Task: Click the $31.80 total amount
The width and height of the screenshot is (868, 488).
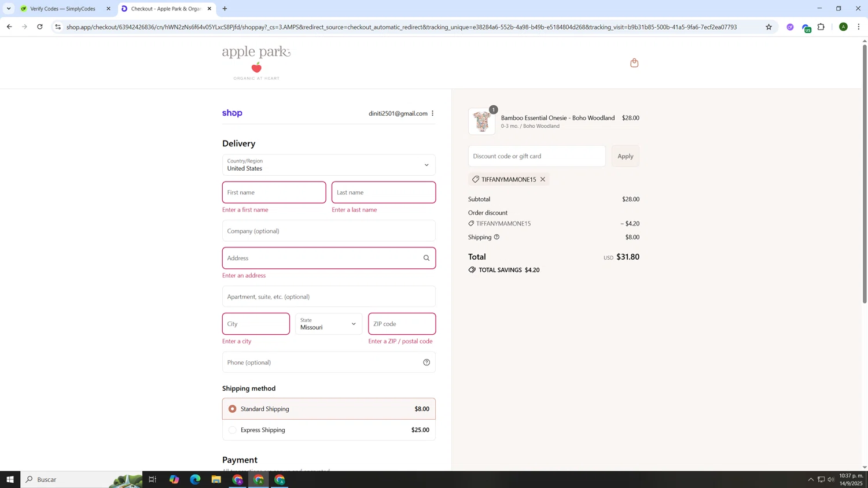Action: pyautogui.click(x=628, y=257)
